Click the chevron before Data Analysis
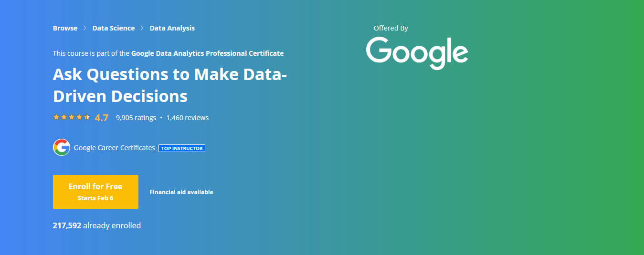The height and width of the screenshot is (255, 644). 142,28
